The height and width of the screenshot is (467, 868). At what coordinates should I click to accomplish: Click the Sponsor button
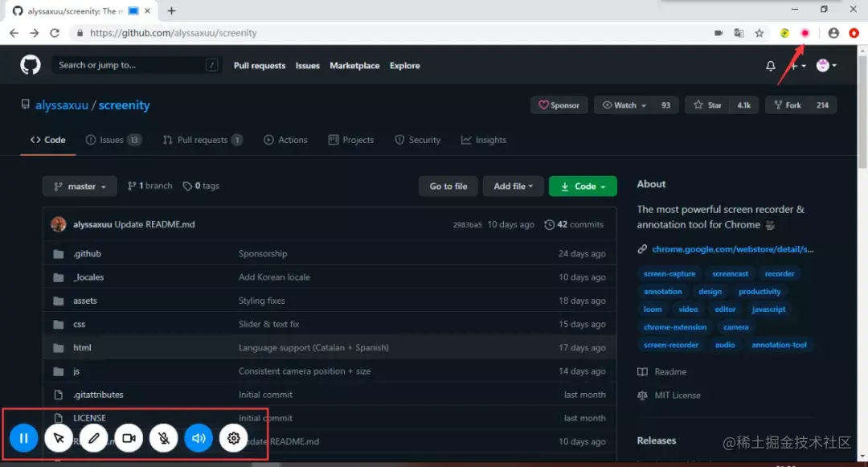[x=559, y=105]
